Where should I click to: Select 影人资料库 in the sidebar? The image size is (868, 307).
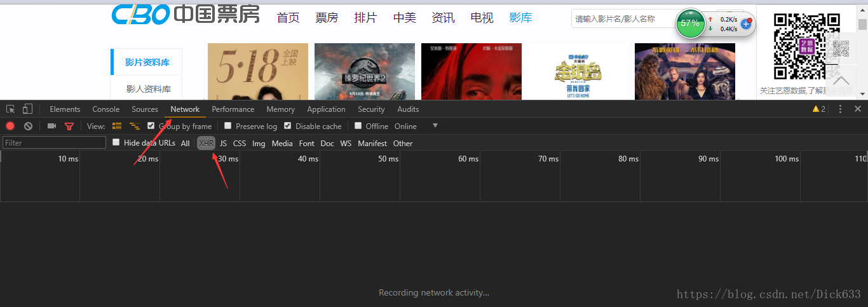[x=148, y=88]
